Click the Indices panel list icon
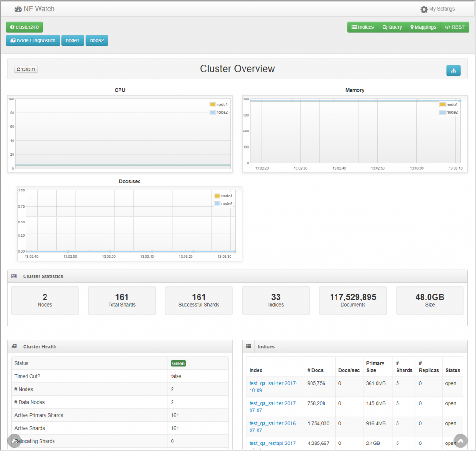The width and height of the screenshot is (476, 451). click(249, 346)
